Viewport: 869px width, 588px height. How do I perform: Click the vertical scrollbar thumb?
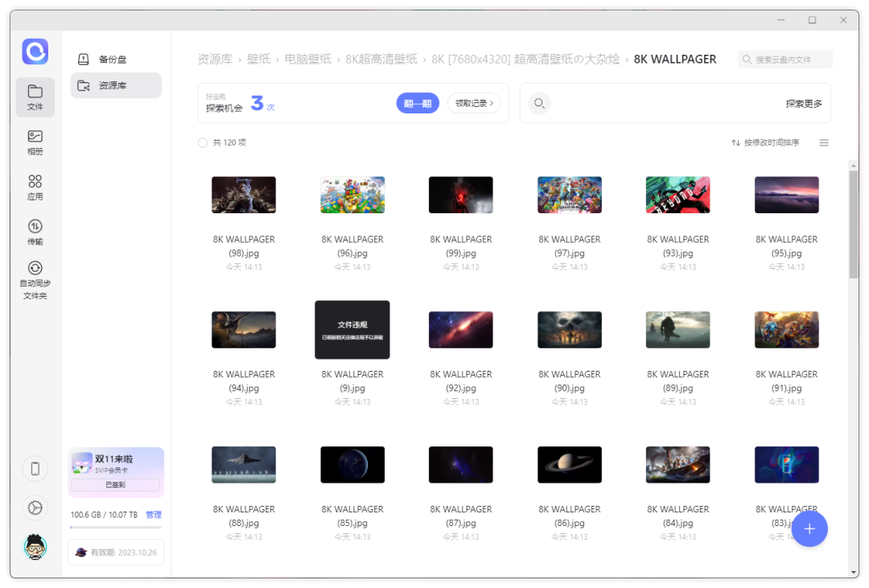point(854,221)
